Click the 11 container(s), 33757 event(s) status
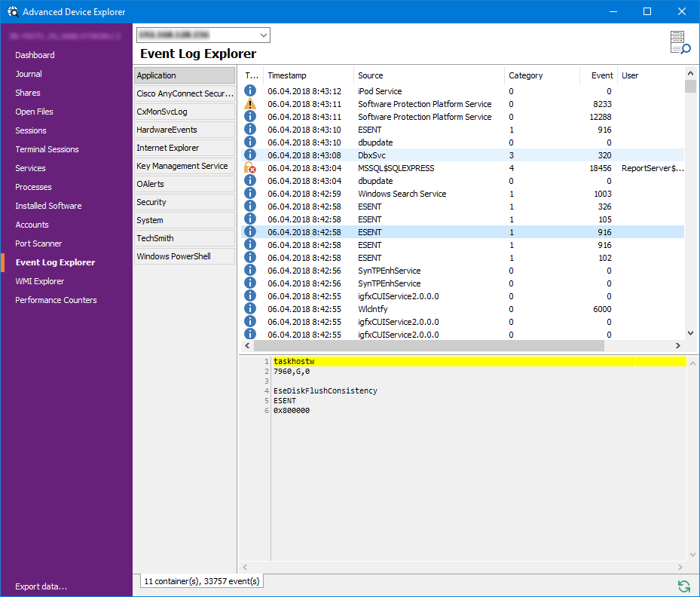700x597 pixels. tap(202, 581)
